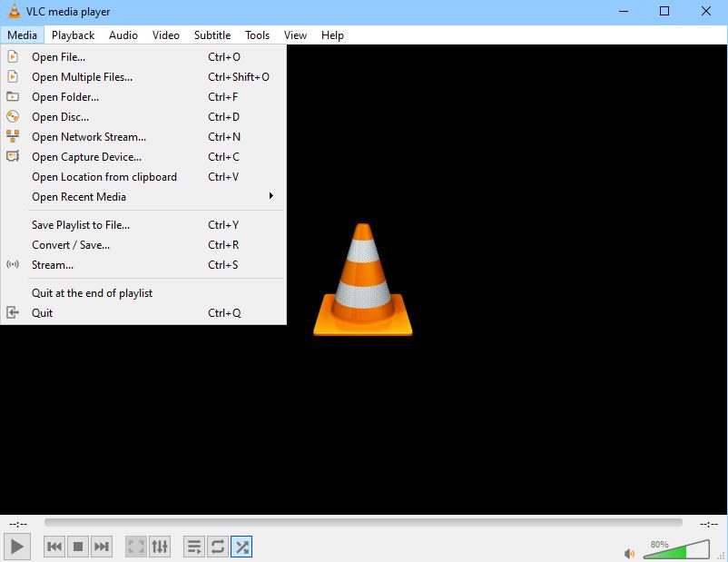This screenshot has height=562, width=728.
Task: Click Quit to exit VLC
Action: tap(43, 313)
